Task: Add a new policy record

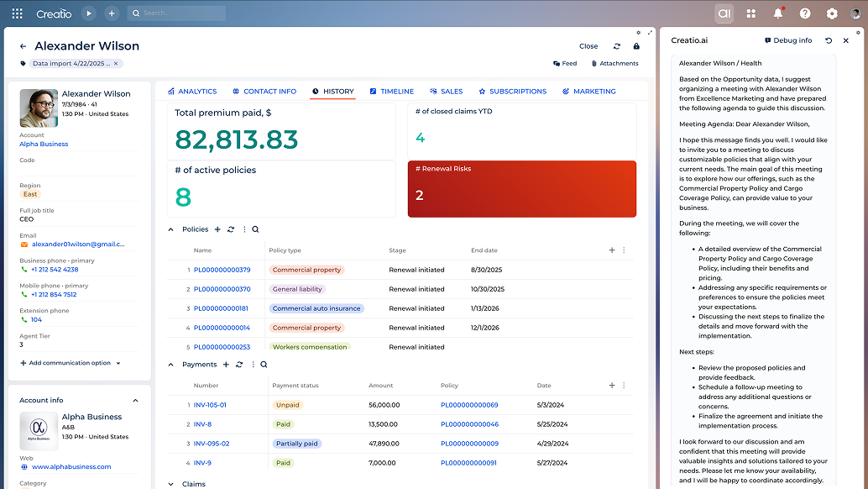Action: point(217,229)
